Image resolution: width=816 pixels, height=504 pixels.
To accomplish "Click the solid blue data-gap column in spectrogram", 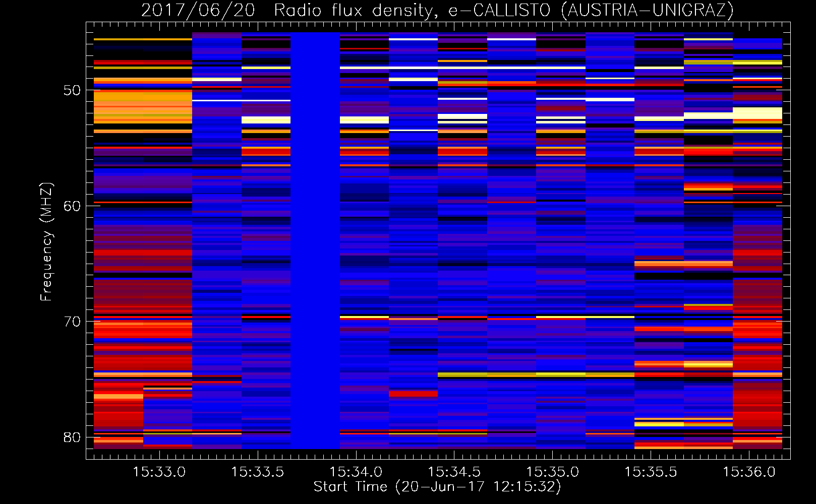I will pyautogui.click(x=315, y=240).
